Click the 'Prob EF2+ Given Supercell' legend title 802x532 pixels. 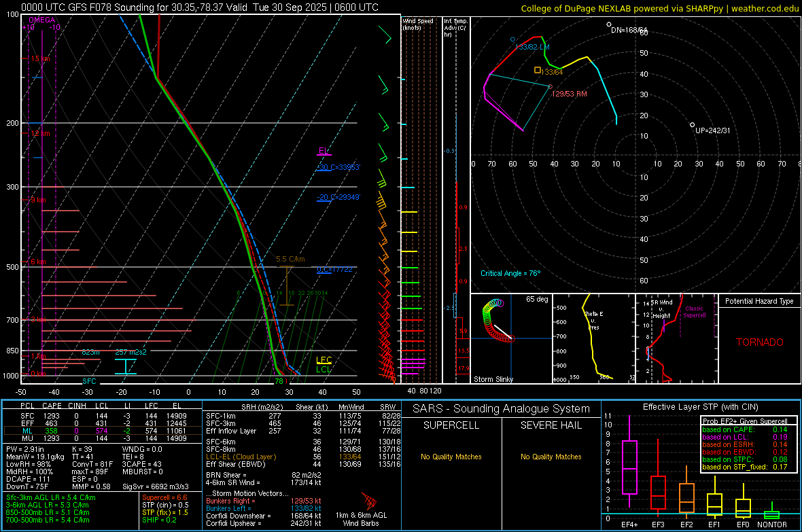745,421
